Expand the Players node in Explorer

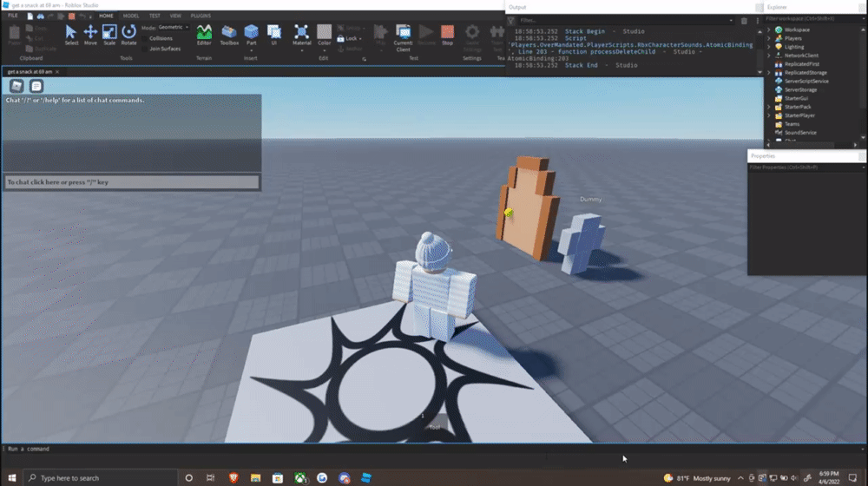pos(769,38)
